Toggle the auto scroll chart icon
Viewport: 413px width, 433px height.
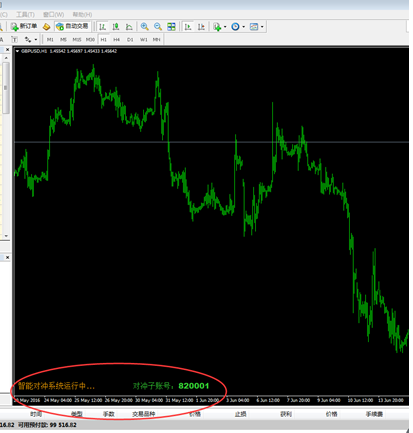188,27
